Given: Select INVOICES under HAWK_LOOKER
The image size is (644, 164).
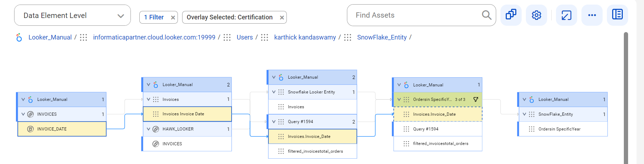Looking at the screenshot, I should (x=187, y=144).
